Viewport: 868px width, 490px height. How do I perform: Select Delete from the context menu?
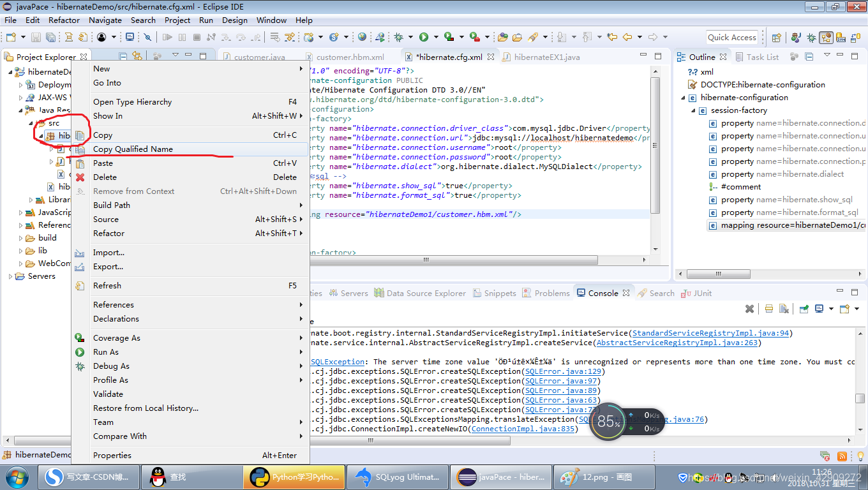coord(190,177)
